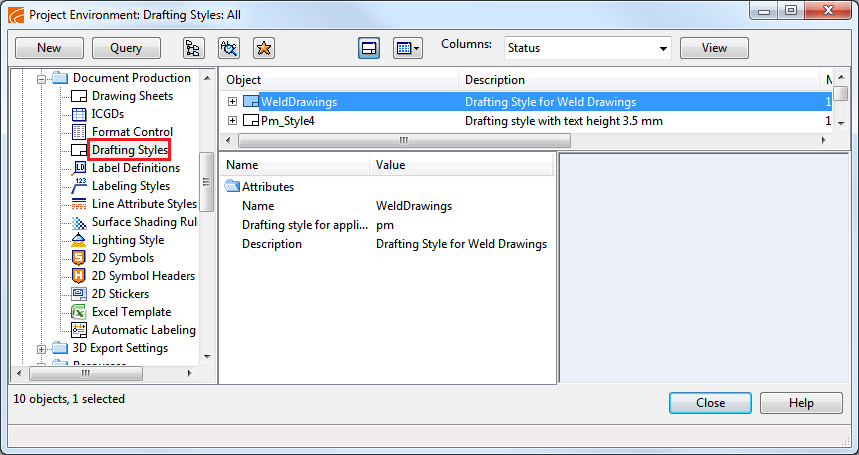Expand the WeldDrawings row
This screenshot has width=859, height=455.
pos(233,102)
